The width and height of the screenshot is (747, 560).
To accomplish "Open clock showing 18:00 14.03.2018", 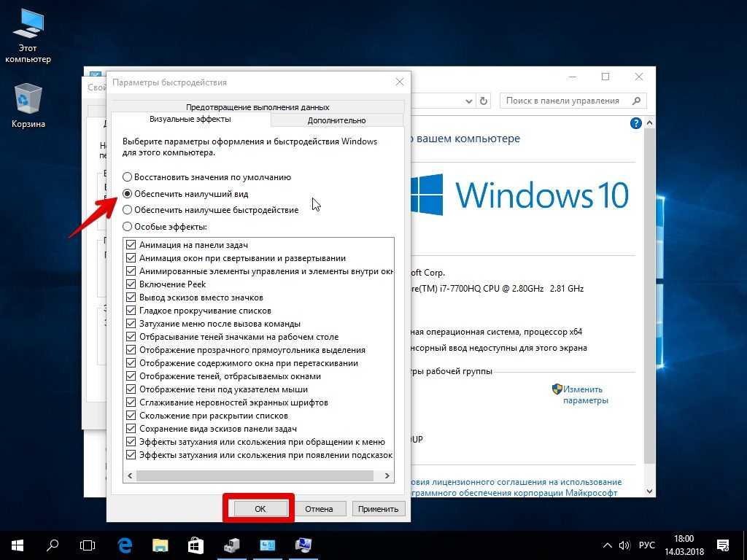I will pos(684,545).
